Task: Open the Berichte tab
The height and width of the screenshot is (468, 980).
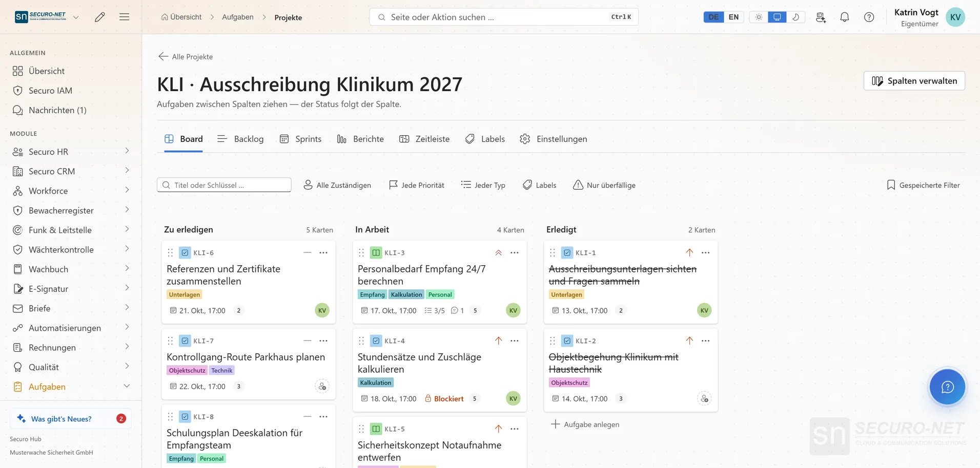Action: (x=360, y=139)
